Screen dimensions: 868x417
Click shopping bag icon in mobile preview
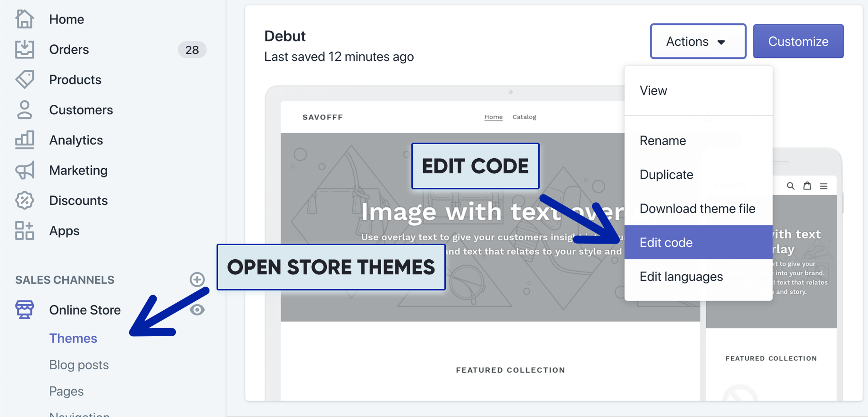click(807, 186)
